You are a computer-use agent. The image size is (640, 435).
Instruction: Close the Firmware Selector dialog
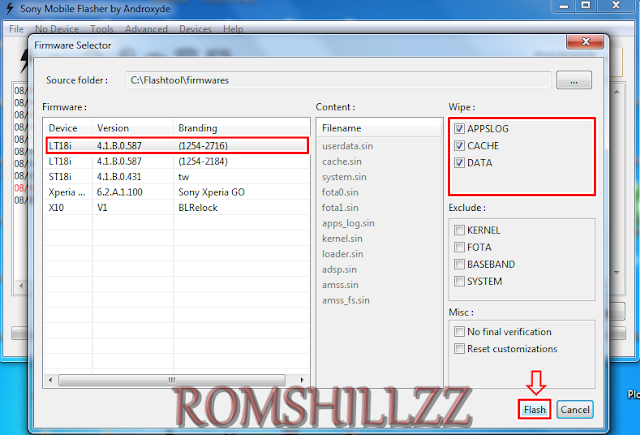pyautogui.click(x=585, y=42)
